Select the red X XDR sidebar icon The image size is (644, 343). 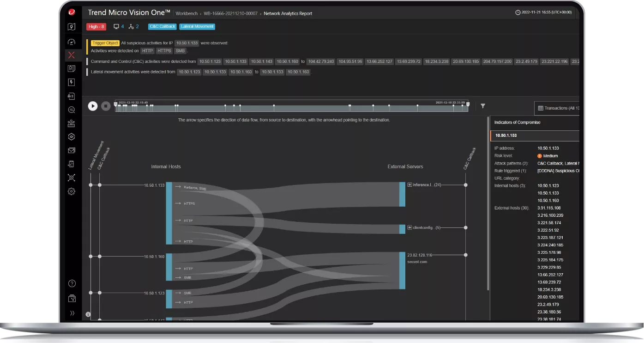[x=72, y=55]
